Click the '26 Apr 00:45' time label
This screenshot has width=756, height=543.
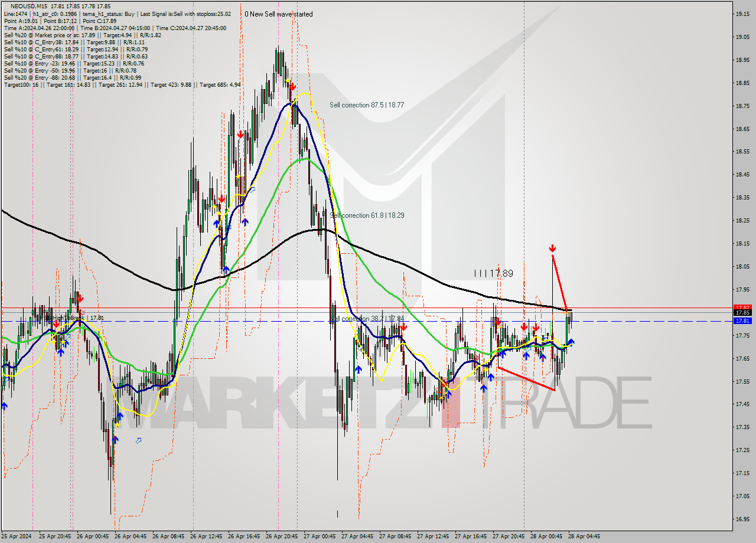(93, 537)
